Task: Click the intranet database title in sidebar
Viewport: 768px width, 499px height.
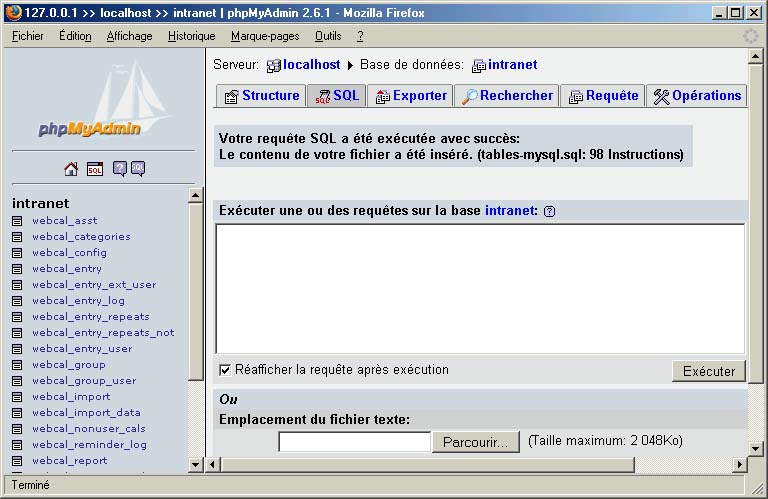Action: [41, 203]
